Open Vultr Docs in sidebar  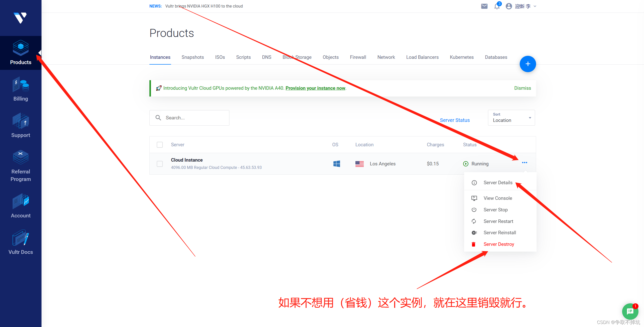pos(21,243)
